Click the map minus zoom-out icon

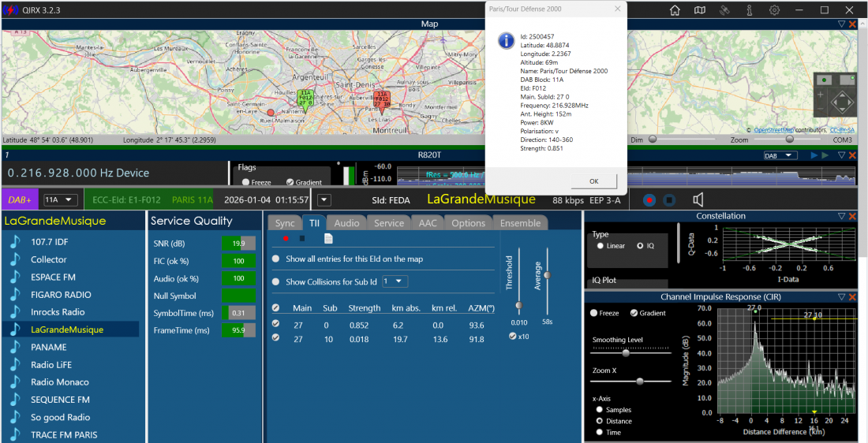pos(821,109)
